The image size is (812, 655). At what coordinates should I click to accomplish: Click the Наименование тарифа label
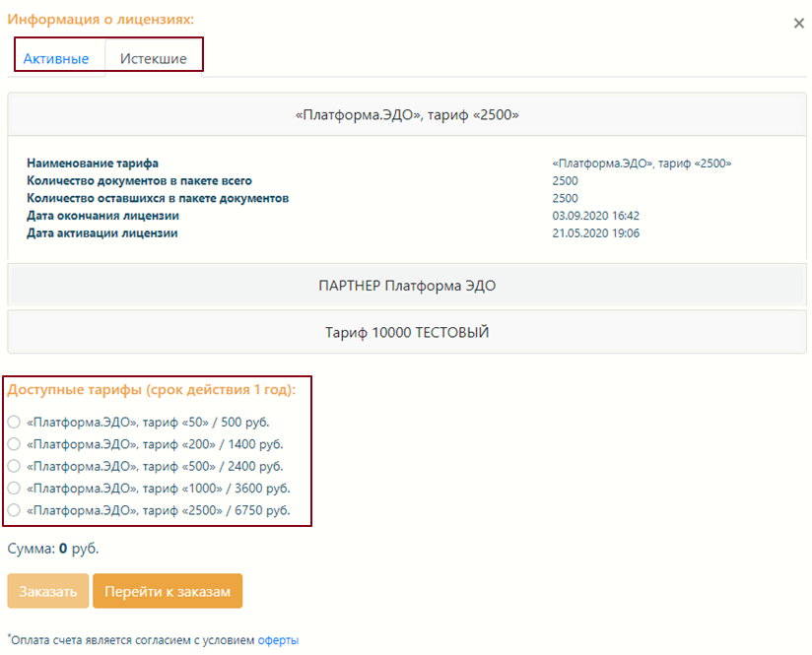93,164
